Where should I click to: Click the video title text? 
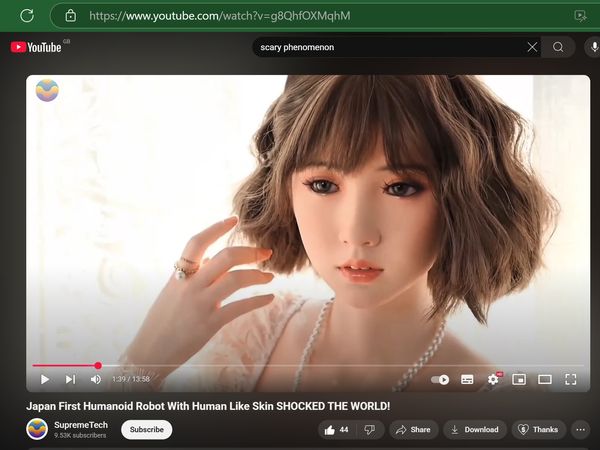coord(208,406)
